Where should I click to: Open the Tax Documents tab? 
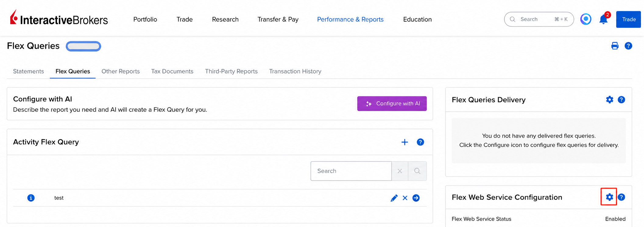pyautogui.click(x=172, y=71)
